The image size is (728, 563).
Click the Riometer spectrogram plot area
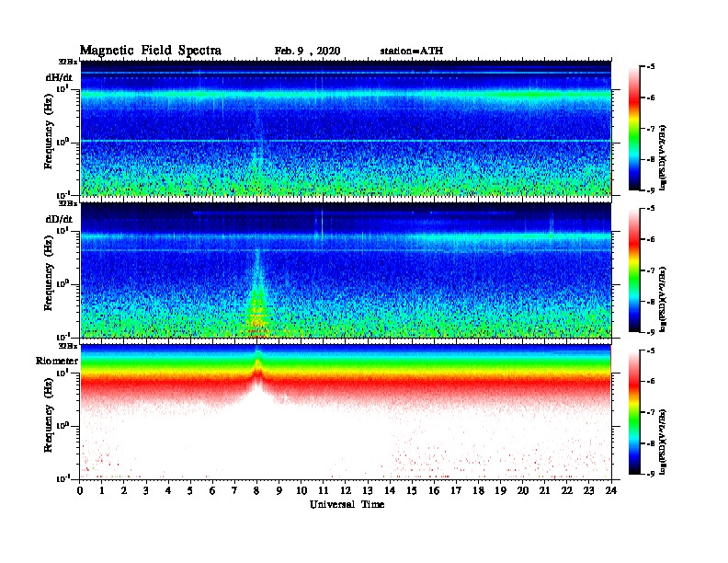(x=346, y=412)
